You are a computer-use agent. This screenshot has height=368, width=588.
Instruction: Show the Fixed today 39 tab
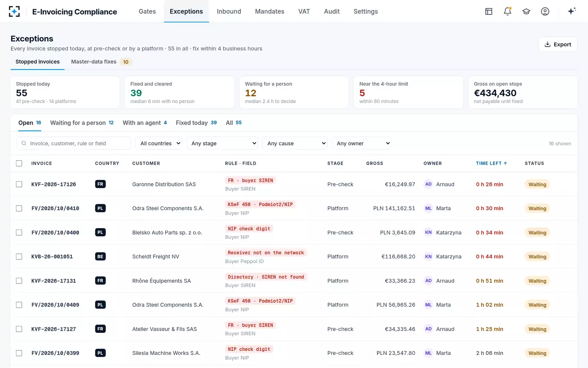[x=196, y=123]
